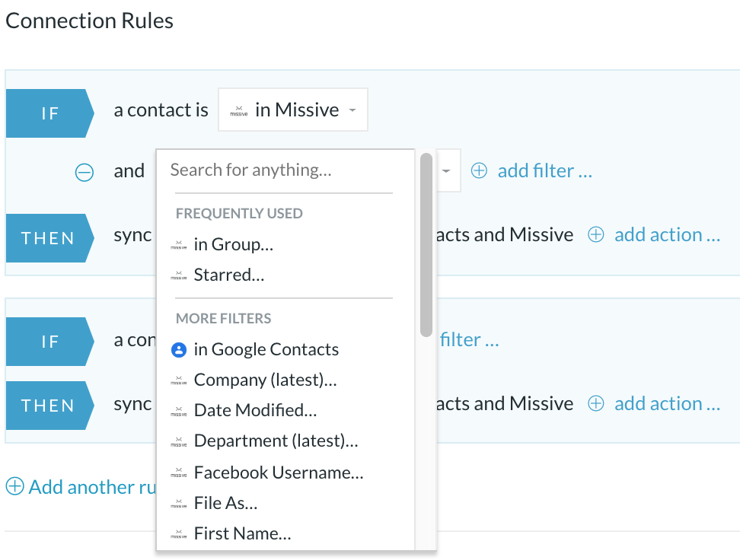740x560 pixels.
Task: Click Google Contacts blue person icon
Action: coord(179,350)
